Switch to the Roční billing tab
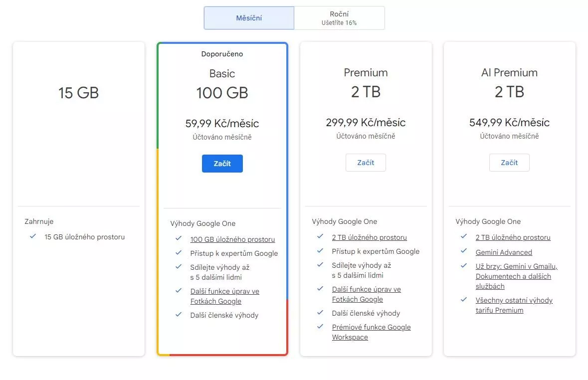Image resolution: width=588 pixels, height=380 pixels. click(x=339, y=18)
